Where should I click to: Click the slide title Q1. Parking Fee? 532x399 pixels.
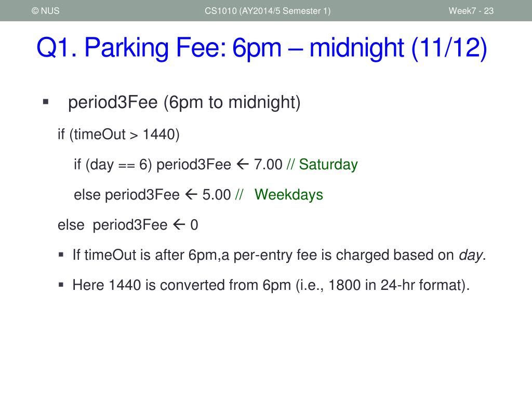(262, 48)
